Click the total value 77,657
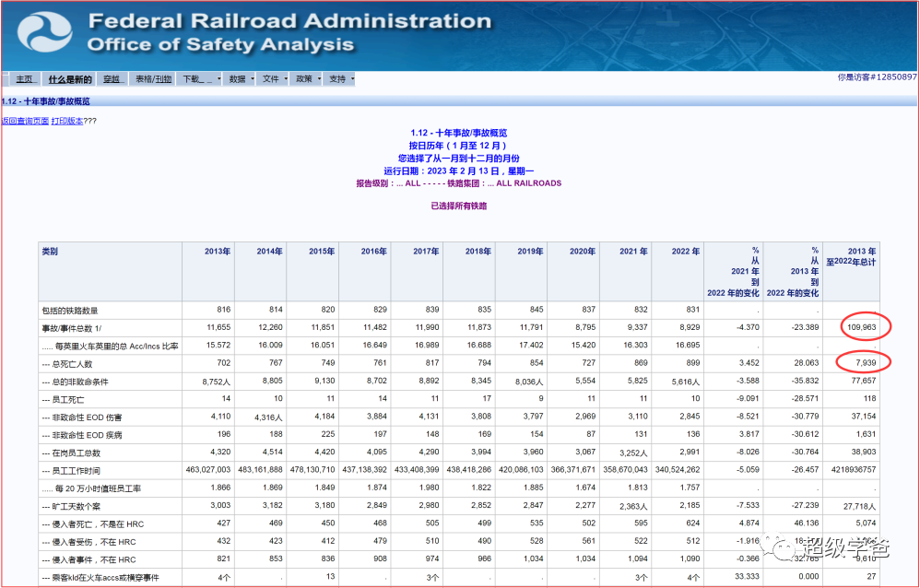The width and height of the screenshot is (920, 588). (864, 381)
